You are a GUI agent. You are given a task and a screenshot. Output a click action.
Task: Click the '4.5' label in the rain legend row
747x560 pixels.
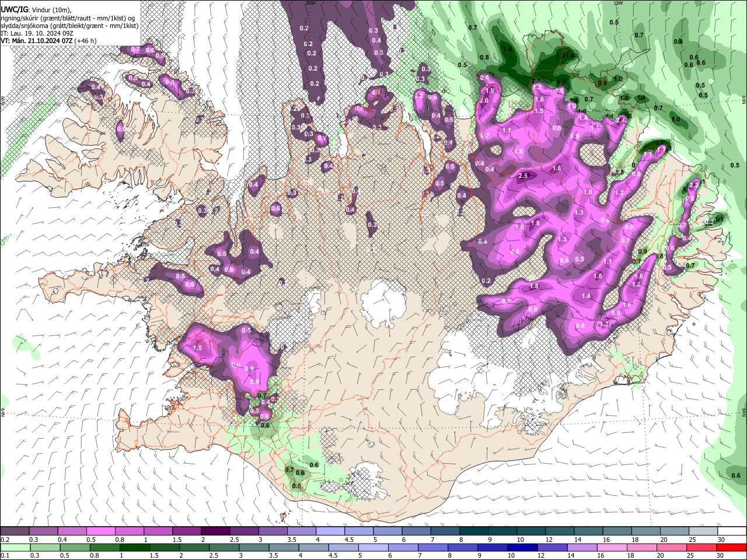point(333,556)
